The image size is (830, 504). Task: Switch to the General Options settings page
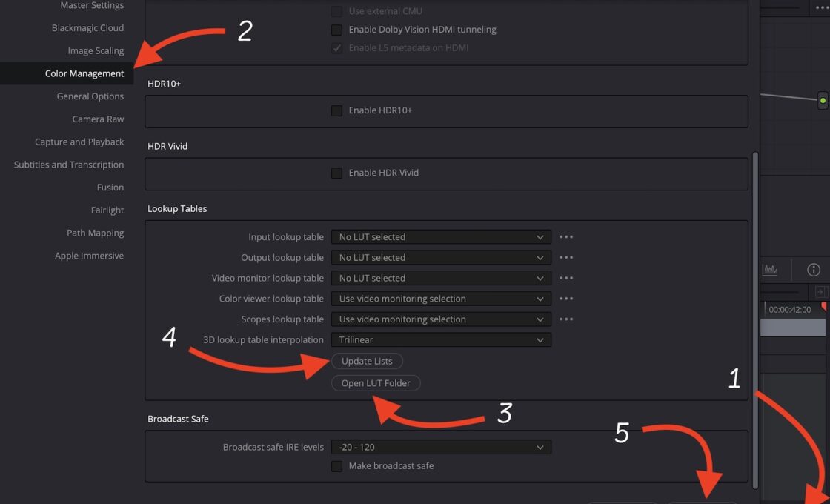click(x=90, y=96)
